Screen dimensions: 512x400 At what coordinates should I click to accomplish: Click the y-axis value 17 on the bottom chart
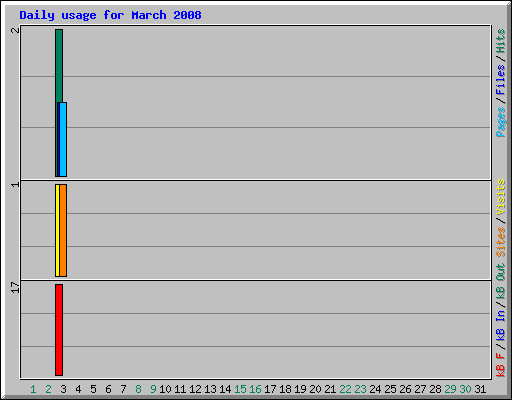[15, 287]
